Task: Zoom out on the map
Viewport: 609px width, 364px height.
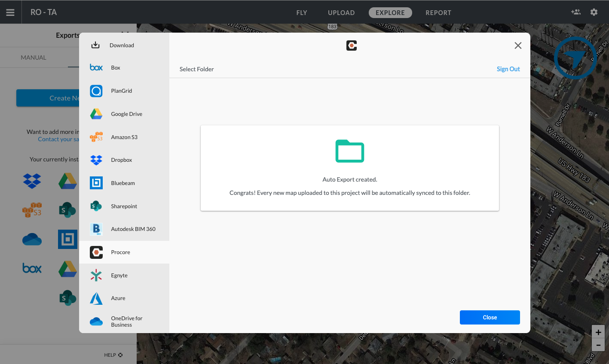Action: click(x=598, y=345)
